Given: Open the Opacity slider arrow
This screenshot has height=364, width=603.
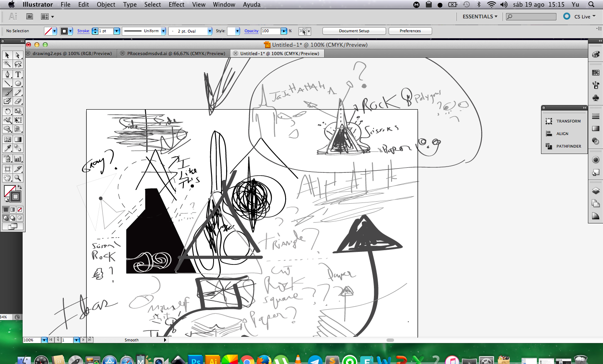Looking at the screenshot, I should [284, 31].
